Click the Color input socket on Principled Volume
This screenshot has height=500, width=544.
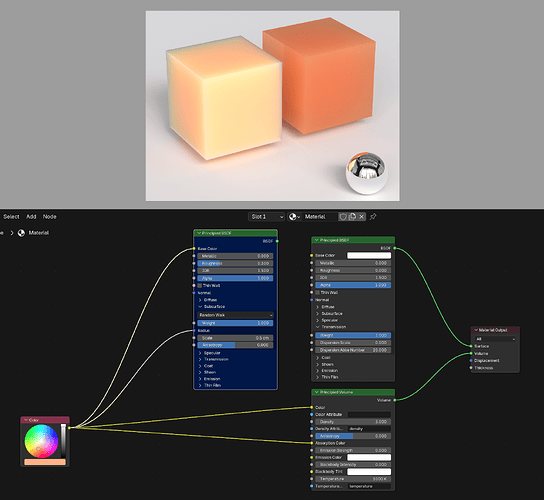[312, 407]
